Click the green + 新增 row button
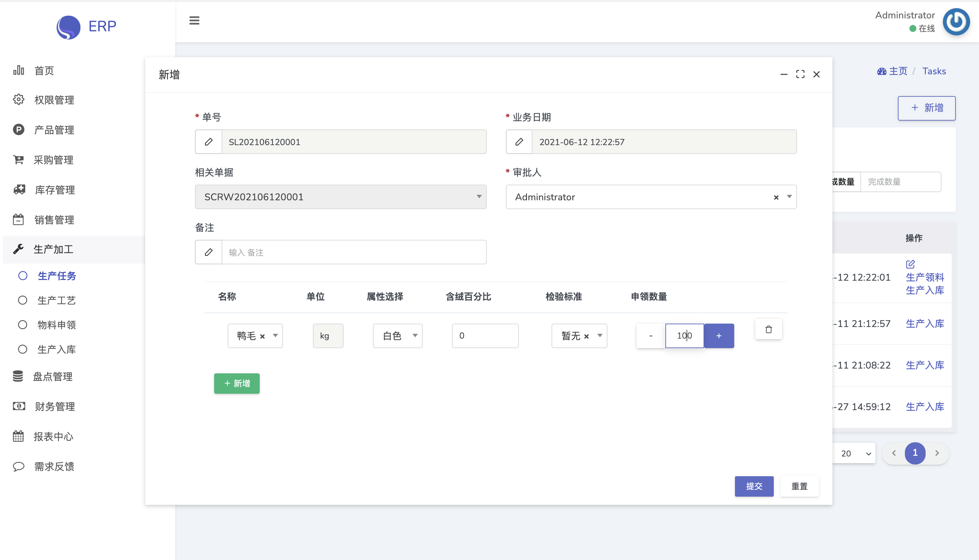Screen dimensions: 979x560 [x=237, y=384]
